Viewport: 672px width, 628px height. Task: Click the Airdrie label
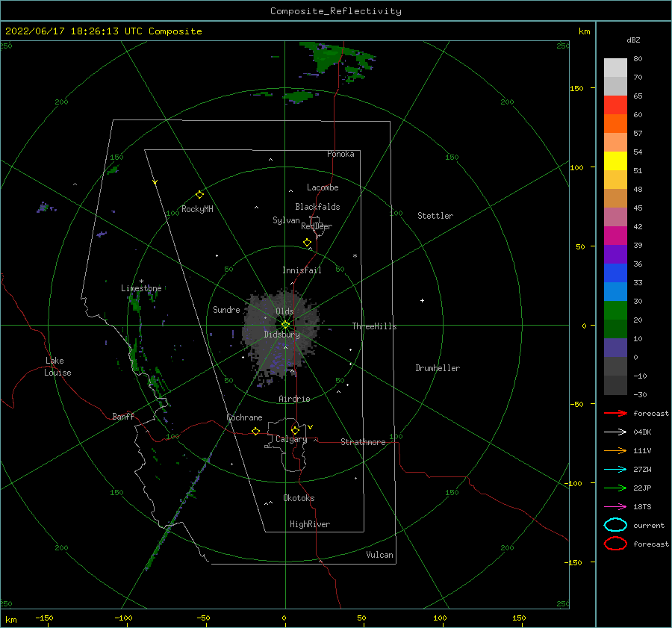click(x=294, y=399)
